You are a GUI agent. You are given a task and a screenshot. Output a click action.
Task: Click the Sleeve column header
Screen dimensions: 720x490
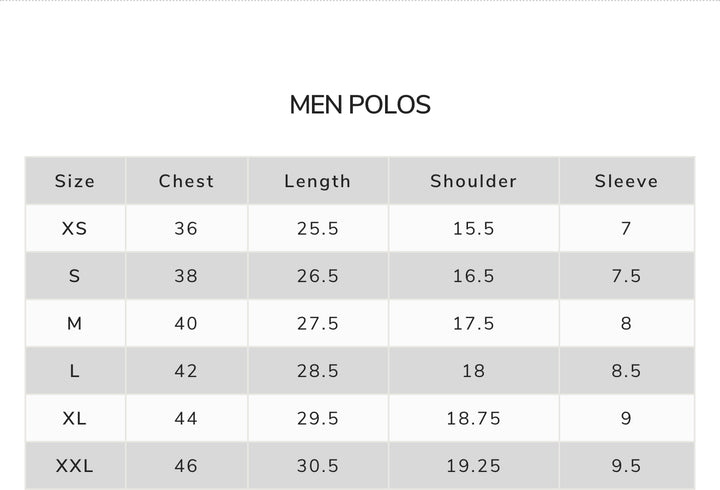pos(626,181)
